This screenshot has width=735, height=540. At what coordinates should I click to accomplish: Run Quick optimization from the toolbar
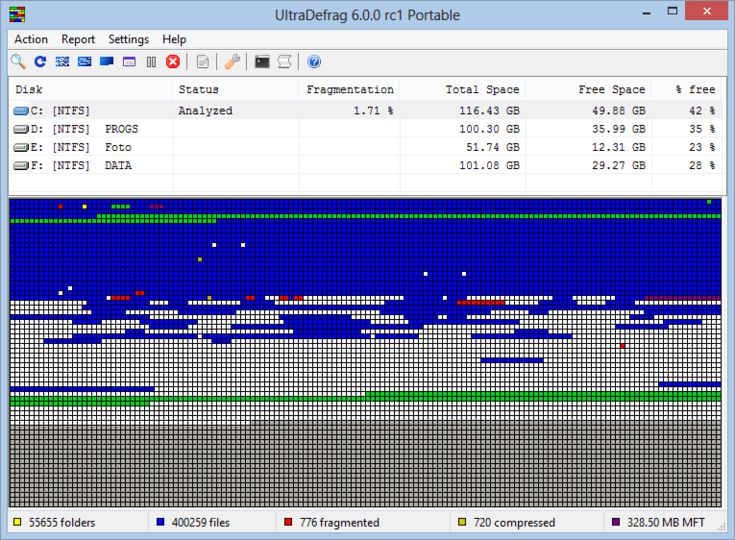click(x=84, y=61)
